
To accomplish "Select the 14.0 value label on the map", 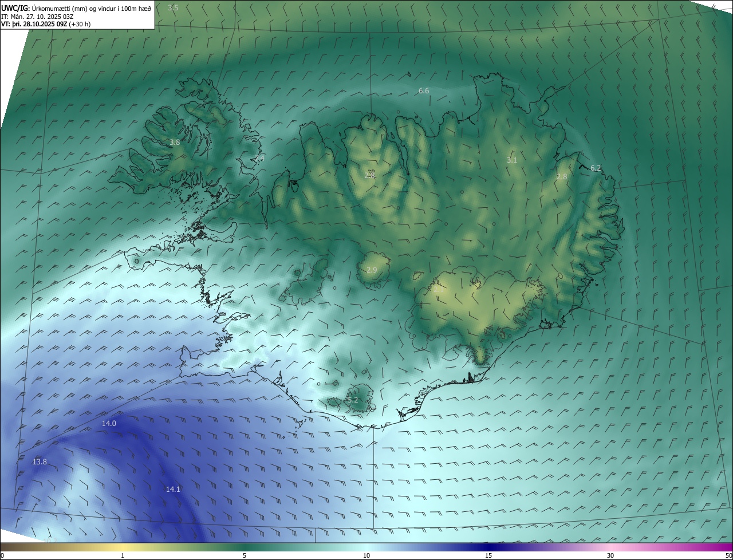I will 109,423.
